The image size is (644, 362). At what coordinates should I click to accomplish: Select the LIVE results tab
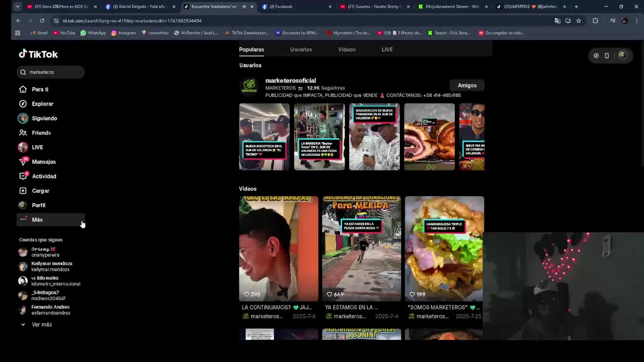coord(387,50)
